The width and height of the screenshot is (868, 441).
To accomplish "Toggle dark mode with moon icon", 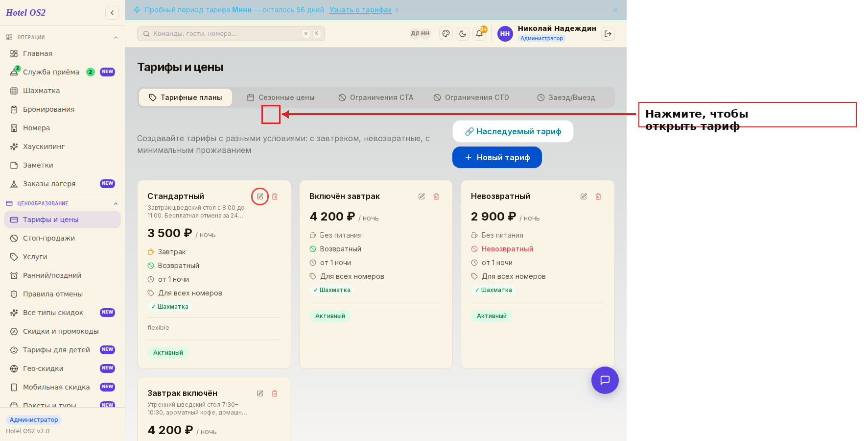I will pos(463,34).
